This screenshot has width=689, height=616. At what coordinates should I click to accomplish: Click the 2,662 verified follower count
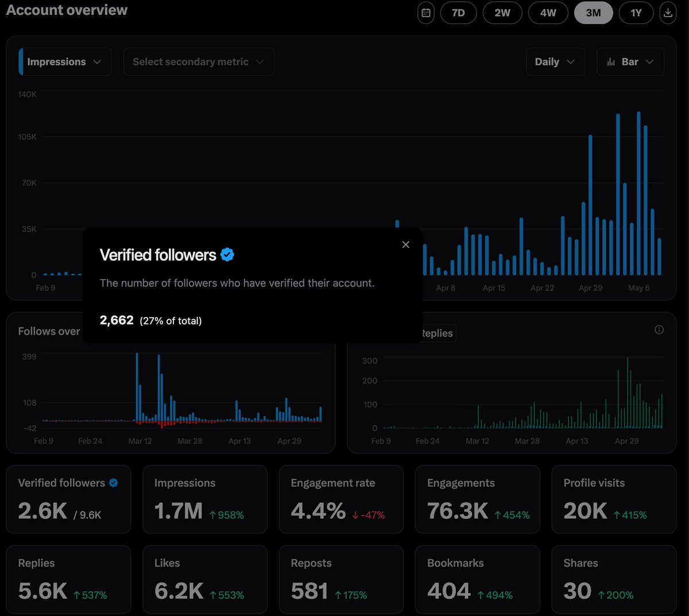pyautogui.click(x=117, y=320)
